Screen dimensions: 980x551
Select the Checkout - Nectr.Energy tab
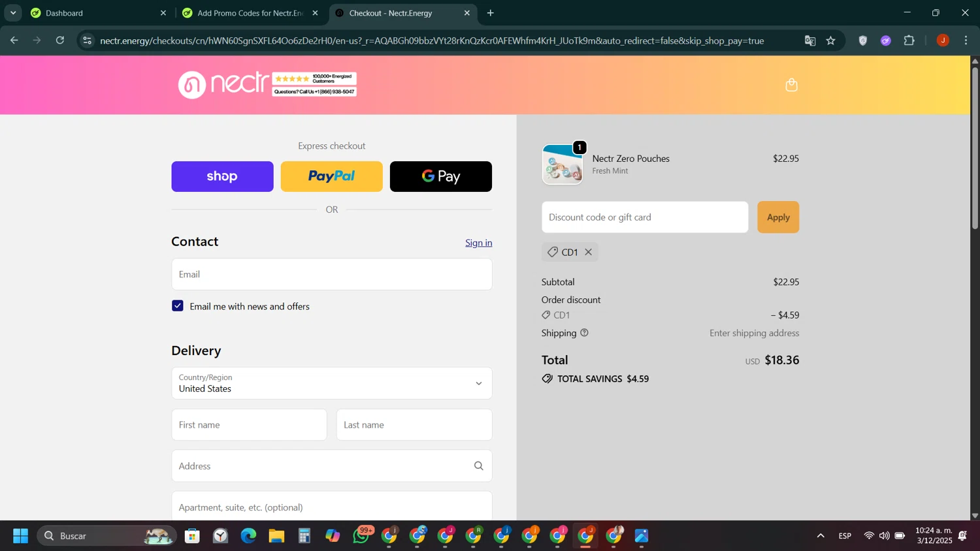[x=402, y=13]
